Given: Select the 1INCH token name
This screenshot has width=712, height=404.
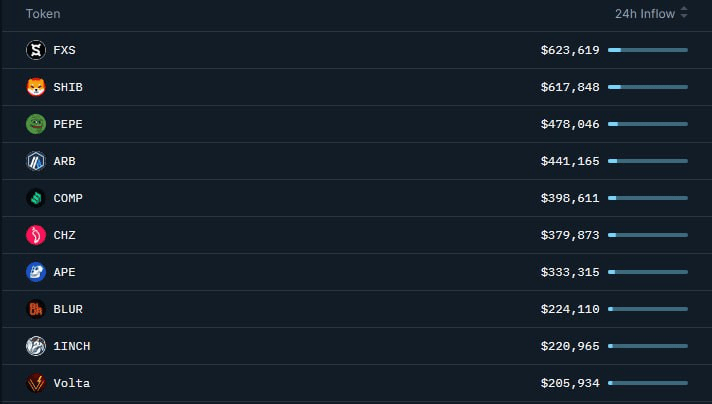Looking at the screenshot, I should 72,346.
